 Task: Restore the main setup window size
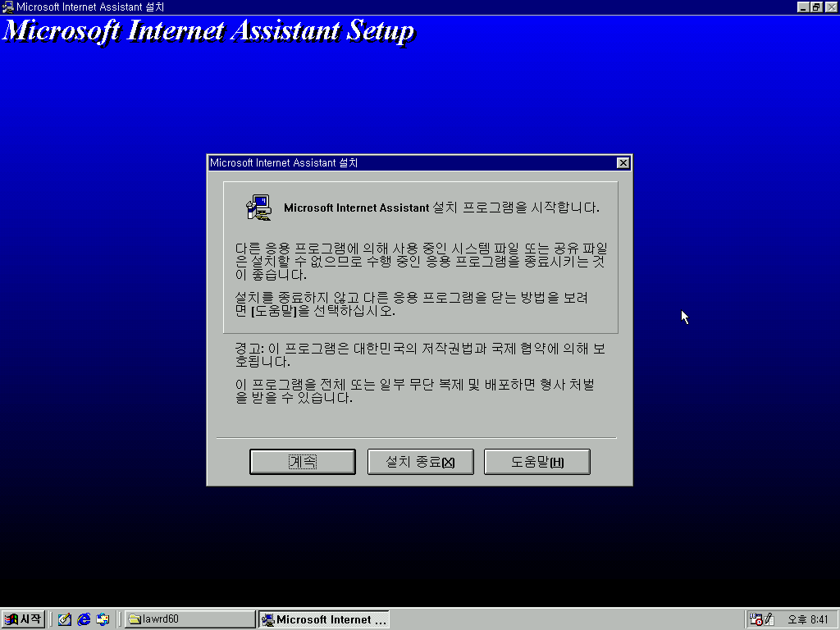coord(816,7)
